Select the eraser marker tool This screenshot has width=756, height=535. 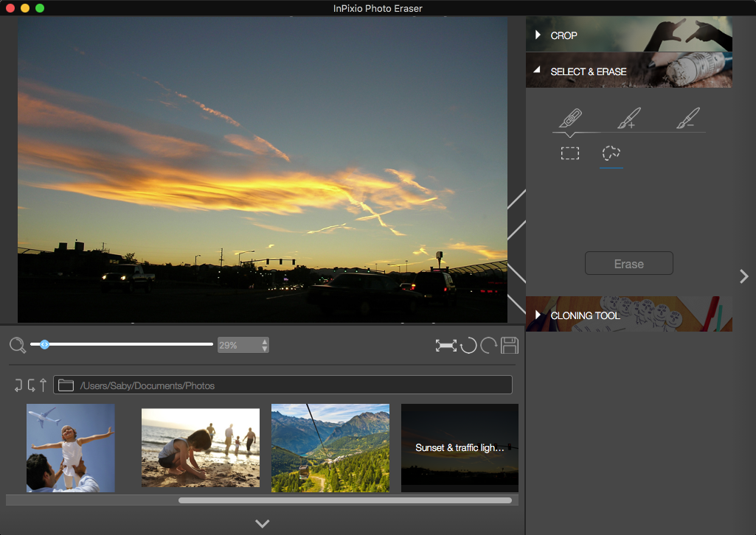click(570, 118)
